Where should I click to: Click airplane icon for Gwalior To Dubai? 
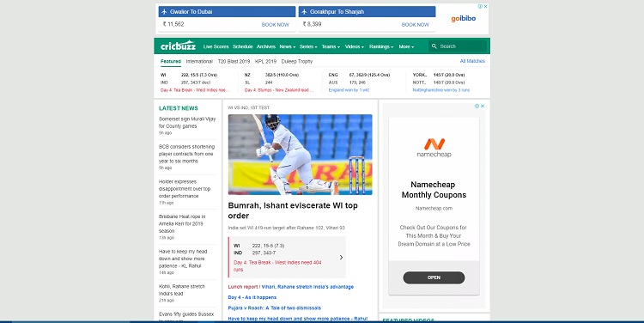(x=164, y=11)
